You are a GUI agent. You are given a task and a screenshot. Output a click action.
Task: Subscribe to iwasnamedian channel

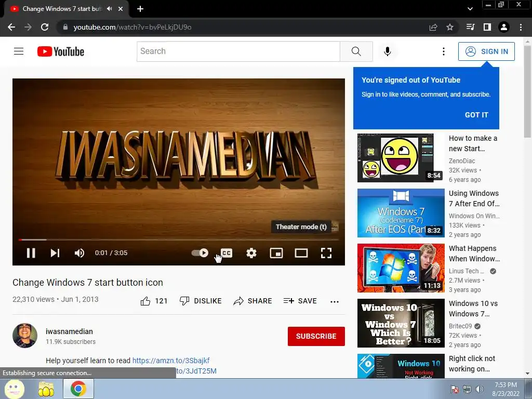click(316, 336)
